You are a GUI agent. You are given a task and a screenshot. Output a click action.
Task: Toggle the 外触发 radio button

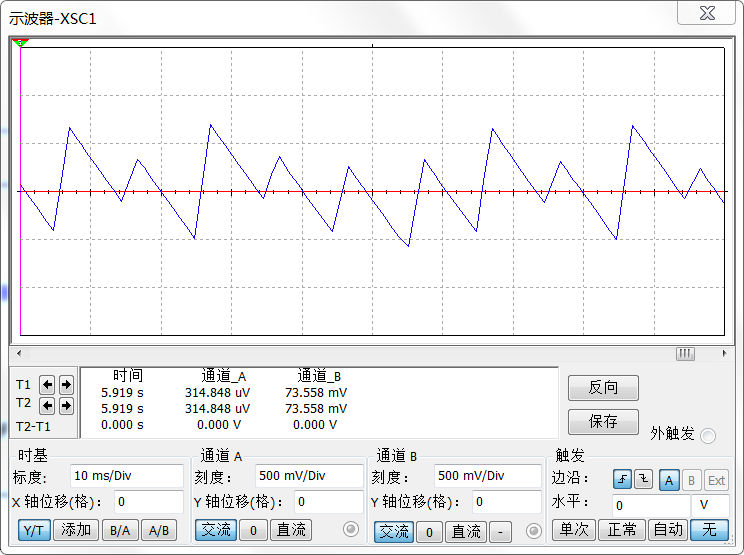(707, 435)
